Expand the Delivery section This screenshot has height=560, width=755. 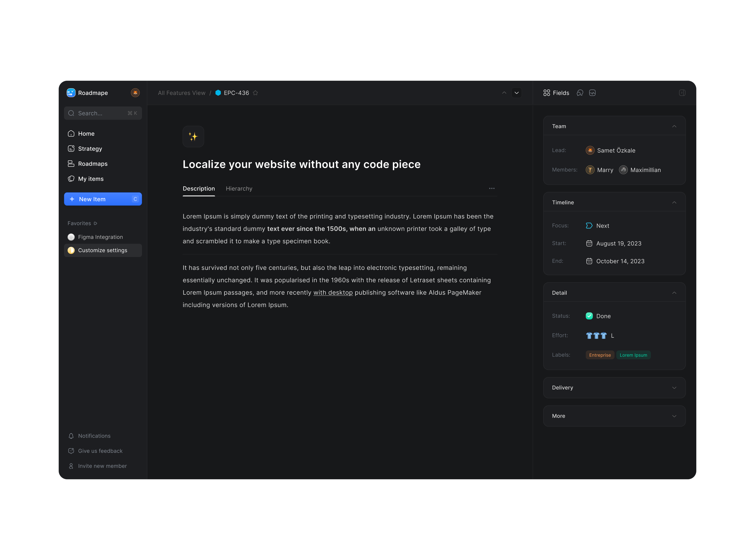pos(674,388)
